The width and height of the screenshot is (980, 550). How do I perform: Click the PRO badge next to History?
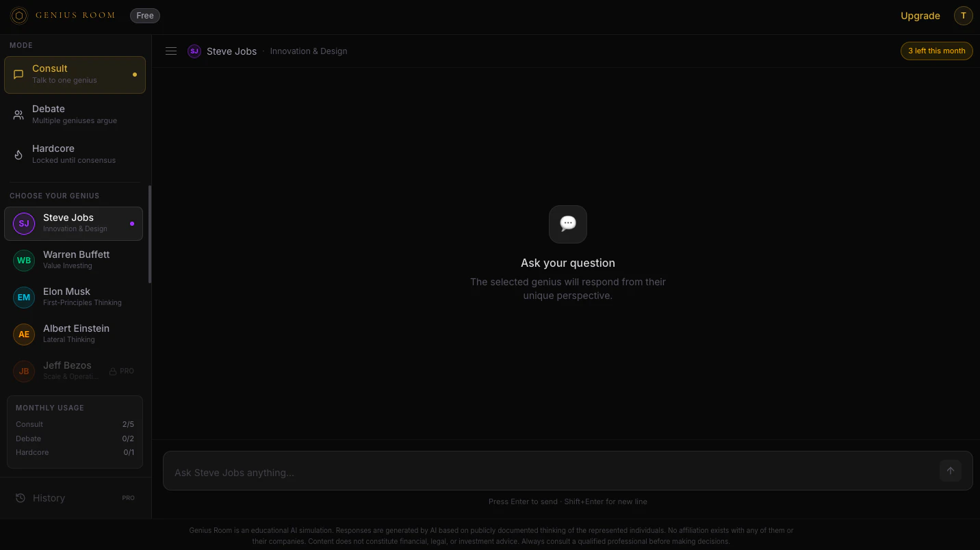[x=129, y=498]
